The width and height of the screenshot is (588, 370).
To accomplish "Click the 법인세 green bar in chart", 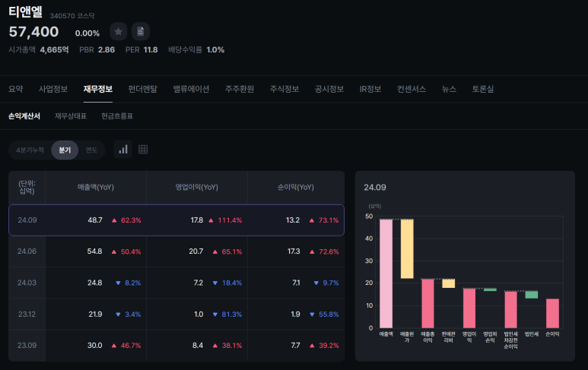I will tap(532, 295).
